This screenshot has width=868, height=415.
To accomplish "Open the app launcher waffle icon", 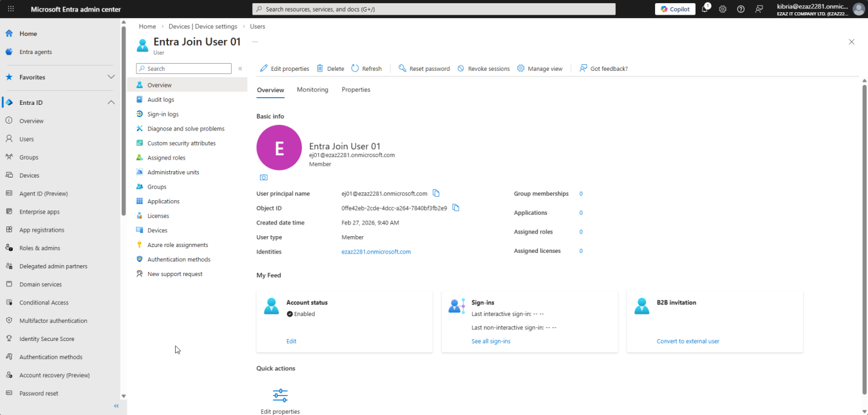I will [10, 9].
